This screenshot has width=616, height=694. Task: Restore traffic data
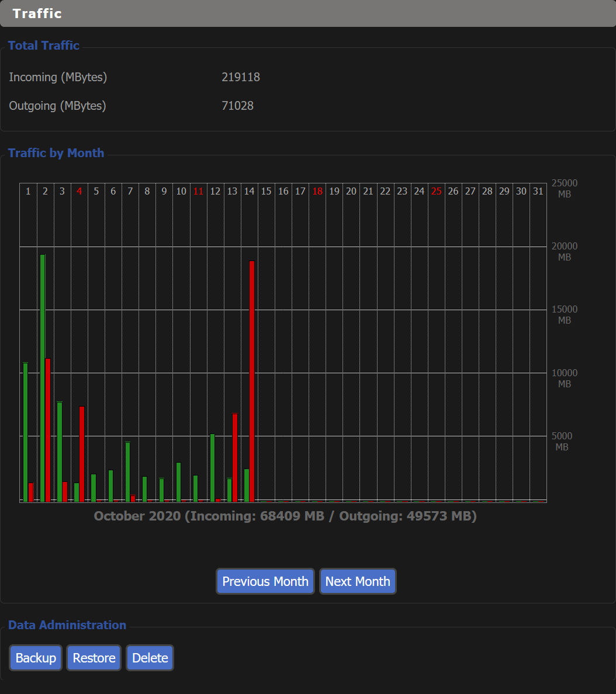[94, 658]
